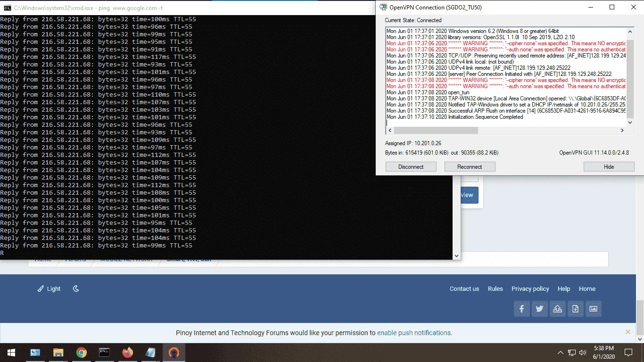Image resolution: width=644 pixels, height=362 pixels.
Task: Click the 'OpenVPN GUI 11.14.0.0/2.4.8' version text
Action: point(594,153)
